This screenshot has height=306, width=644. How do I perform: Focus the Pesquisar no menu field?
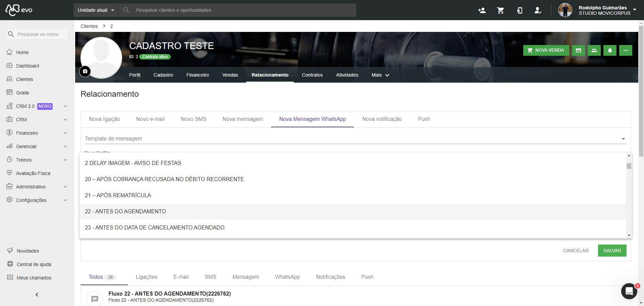[x=37, y=34]
